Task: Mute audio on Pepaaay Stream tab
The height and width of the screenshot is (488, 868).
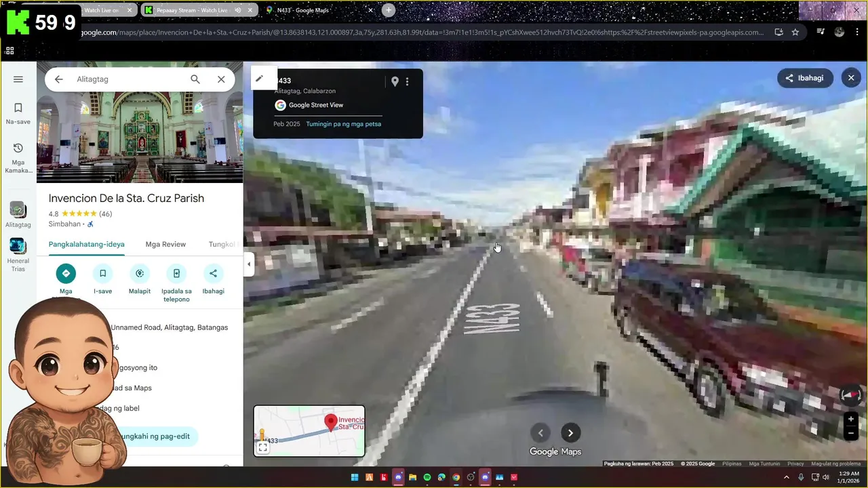Action: click(x=238, y=10)
